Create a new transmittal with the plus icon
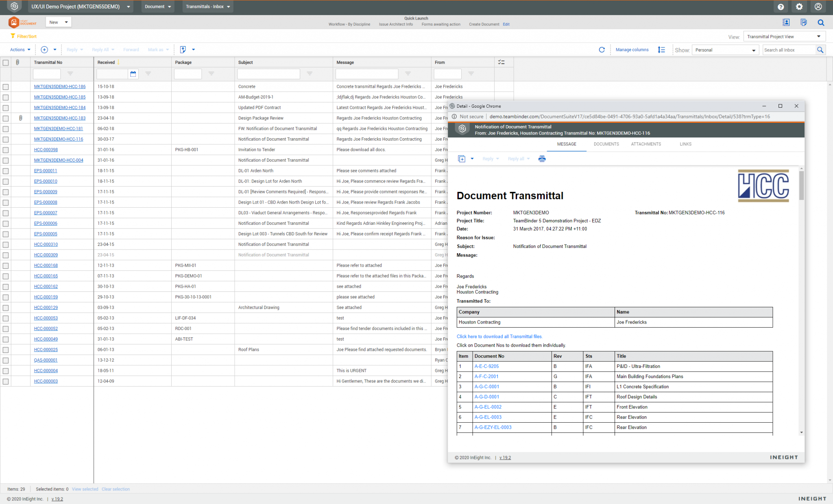The height and width of the screenshot is (504, 833). 44,49
